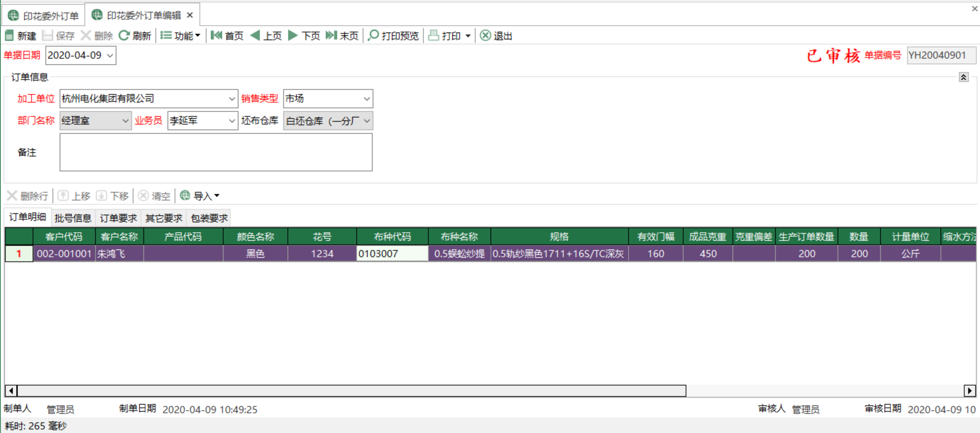Click width cell 160

656,254
